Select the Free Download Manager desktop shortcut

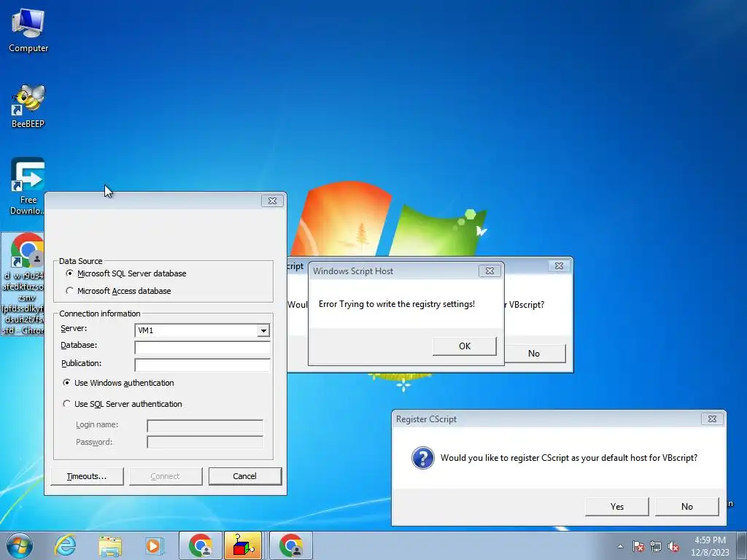[x=28, y=186]
